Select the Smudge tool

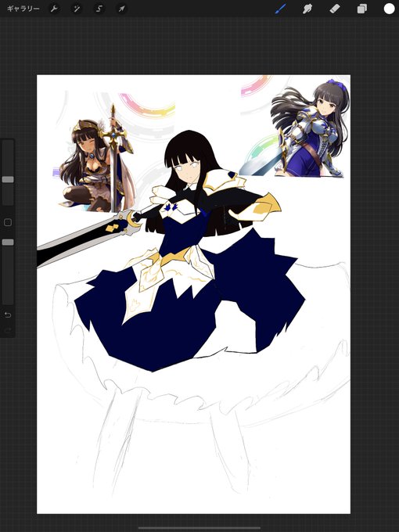[x=307, y=9]
